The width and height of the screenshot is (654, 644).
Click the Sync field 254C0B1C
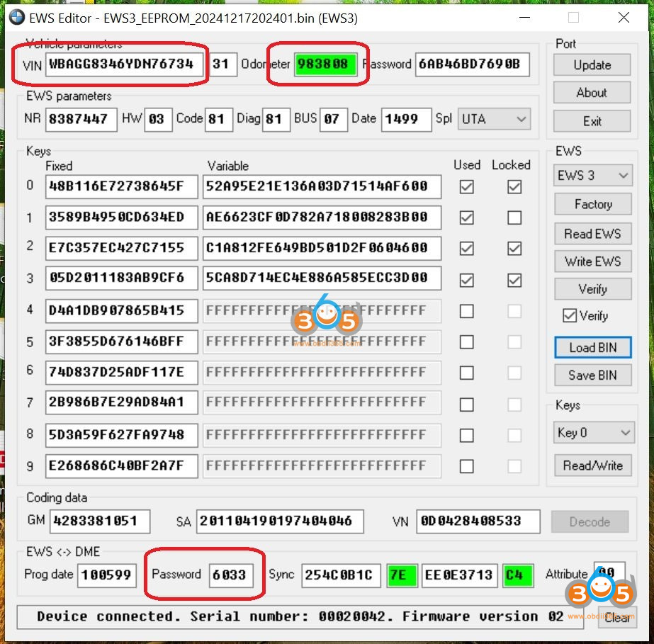(341, 575)
